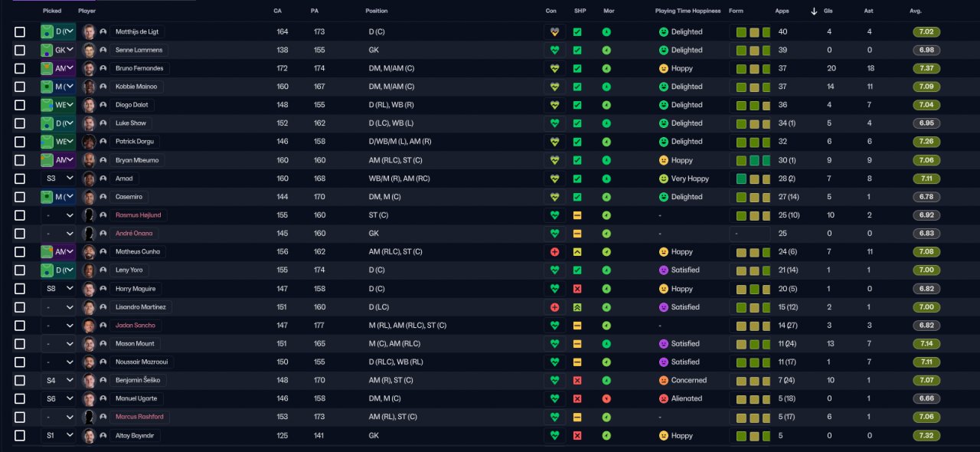This screenshot has width=980, height=452.
Task: Click Bruno Fernandes' condition heart icon
Action: (554, 68)
